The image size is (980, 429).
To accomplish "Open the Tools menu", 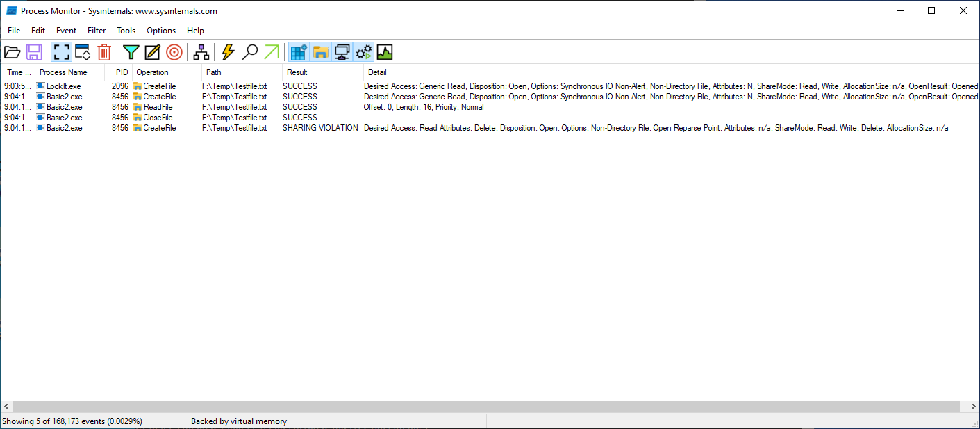I will (x=126, y=31).
